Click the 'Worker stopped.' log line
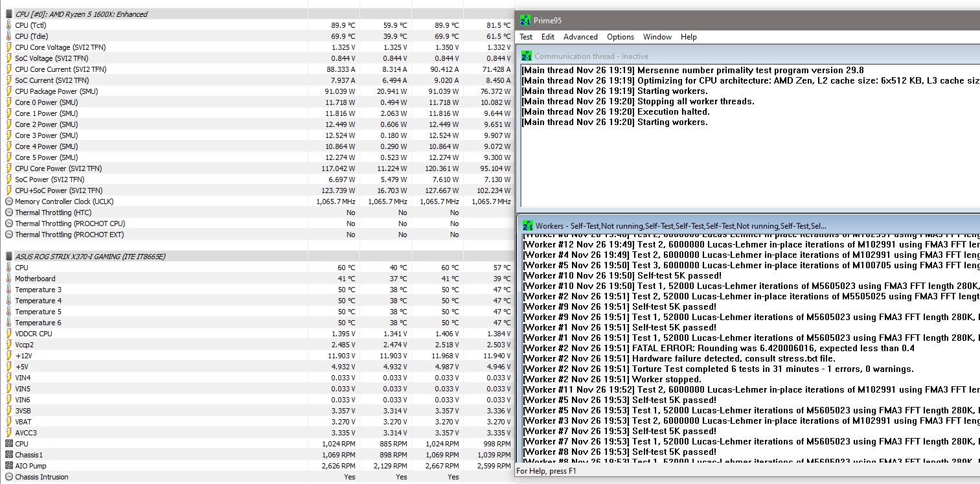 (612, 379)
